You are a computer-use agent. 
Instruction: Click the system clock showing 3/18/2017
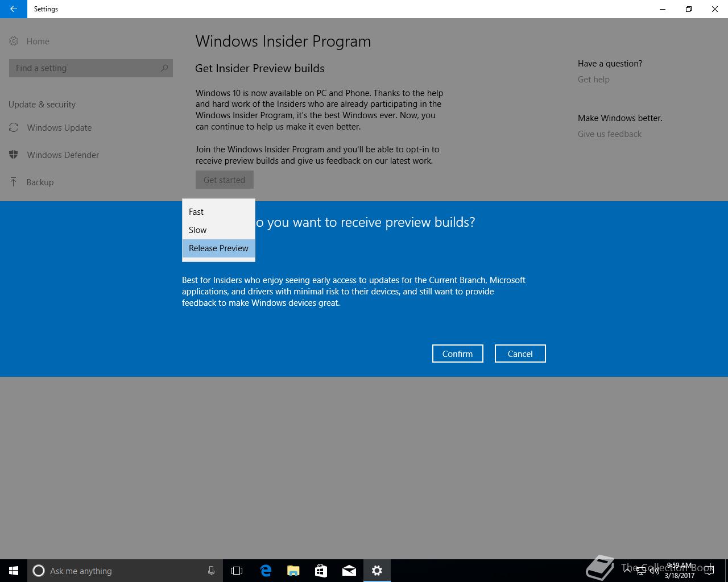pos(680,571)
